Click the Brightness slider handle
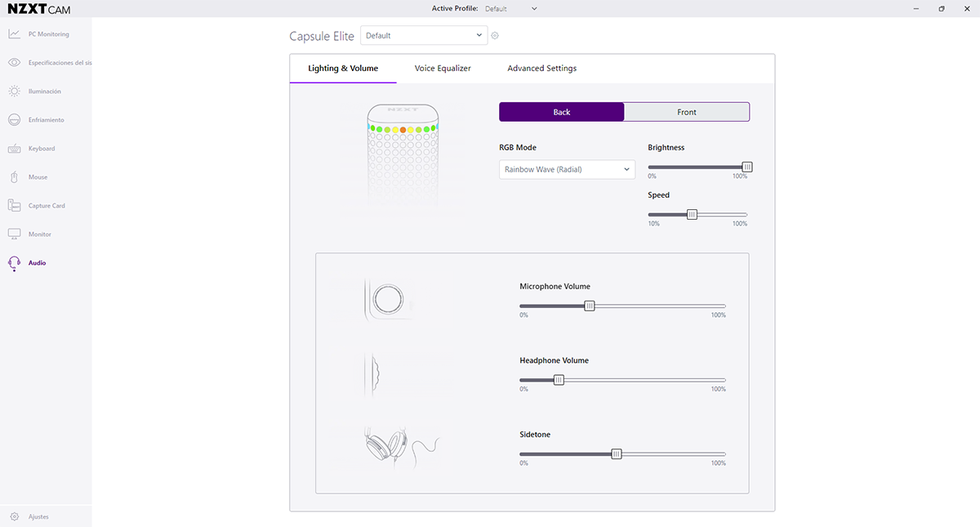 click(x=747, y=167)
